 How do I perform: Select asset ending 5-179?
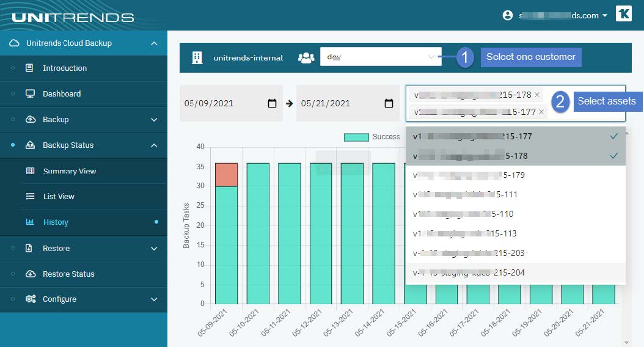pos(516,175)
